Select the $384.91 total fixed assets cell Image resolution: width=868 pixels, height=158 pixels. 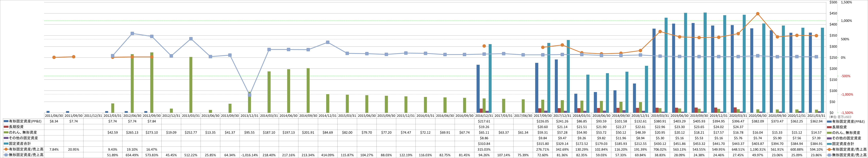[816, 144]
